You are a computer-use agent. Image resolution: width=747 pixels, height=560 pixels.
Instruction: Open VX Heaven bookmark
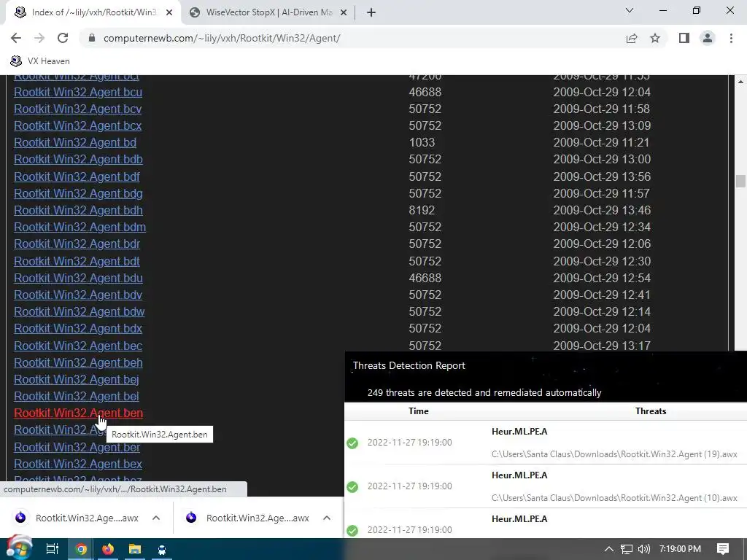coord(40,61)
